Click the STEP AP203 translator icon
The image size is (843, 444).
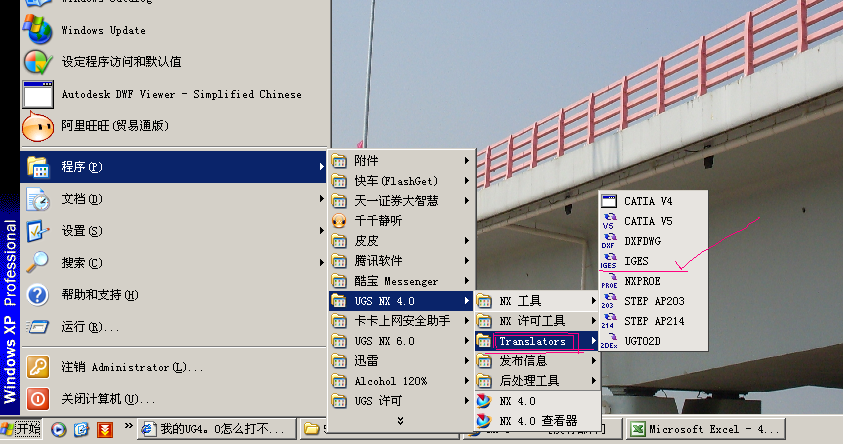tap(609, 301)
